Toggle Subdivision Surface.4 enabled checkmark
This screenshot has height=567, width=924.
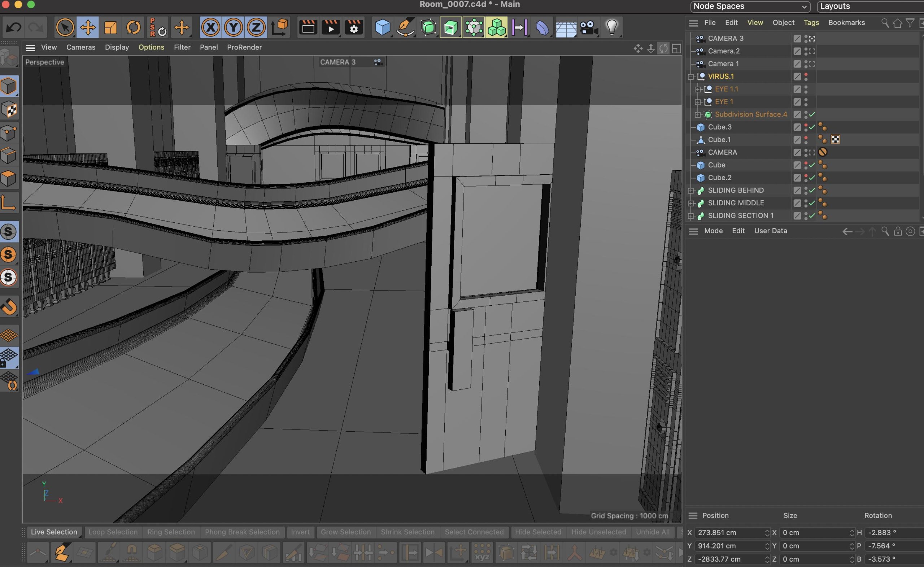coord(812,115)
